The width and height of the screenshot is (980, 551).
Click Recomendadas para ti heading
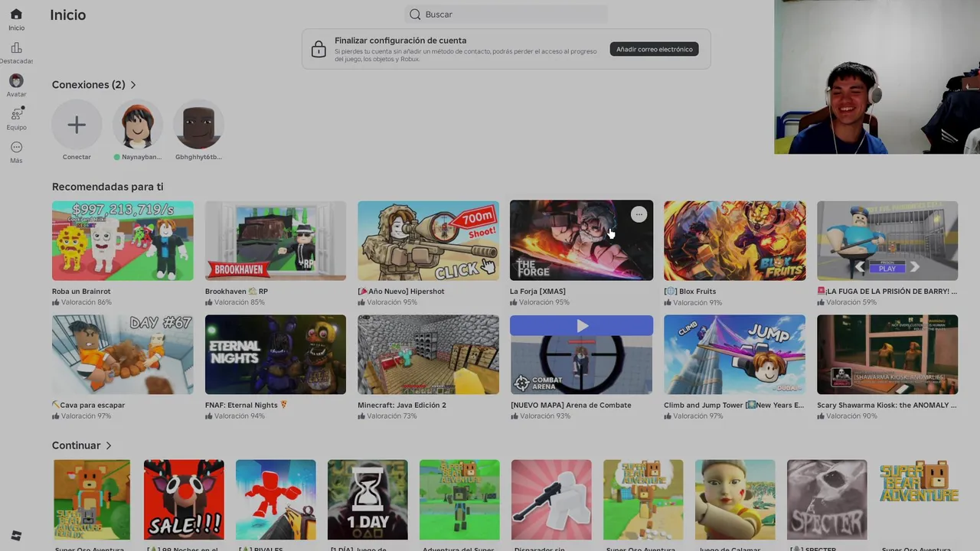[x=107, y=187]
